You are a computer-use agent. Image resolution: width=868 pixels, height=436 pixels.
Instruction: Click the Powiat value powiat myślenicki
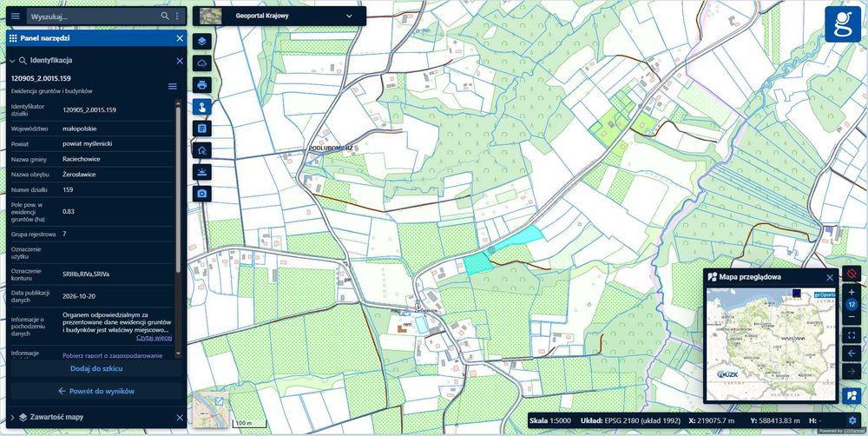(89, 144)
